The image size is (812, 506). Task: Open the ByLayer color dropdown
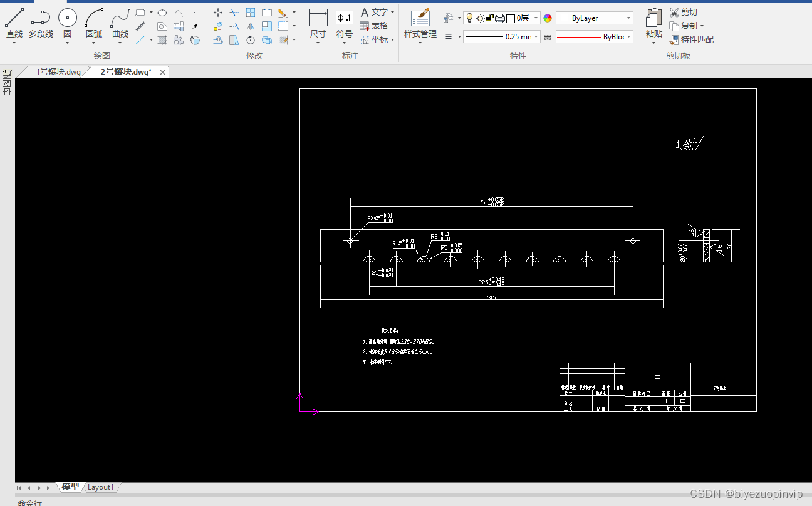628,18
